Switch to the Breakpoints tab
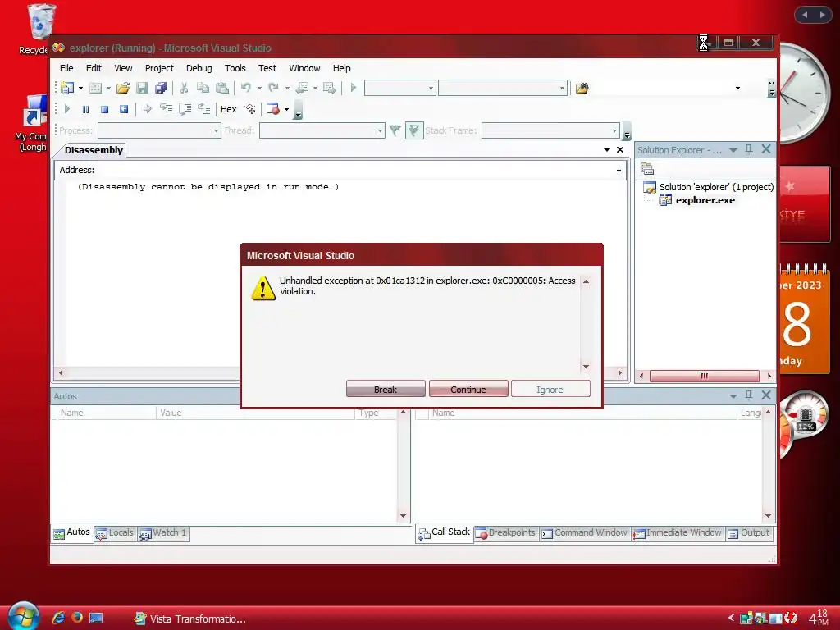 pos(506,533)
